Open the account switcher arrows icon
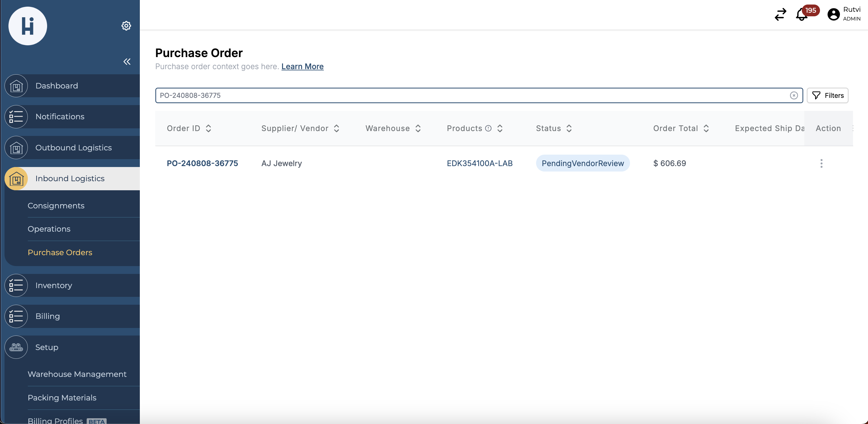The image size is (868, 424). coord(780,14)
